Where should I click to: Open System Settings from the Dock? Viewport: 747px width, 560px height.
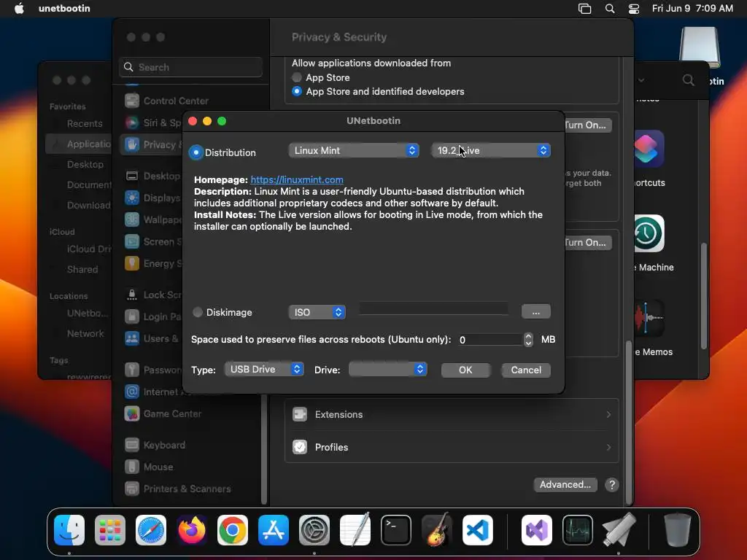click(314, 530)
